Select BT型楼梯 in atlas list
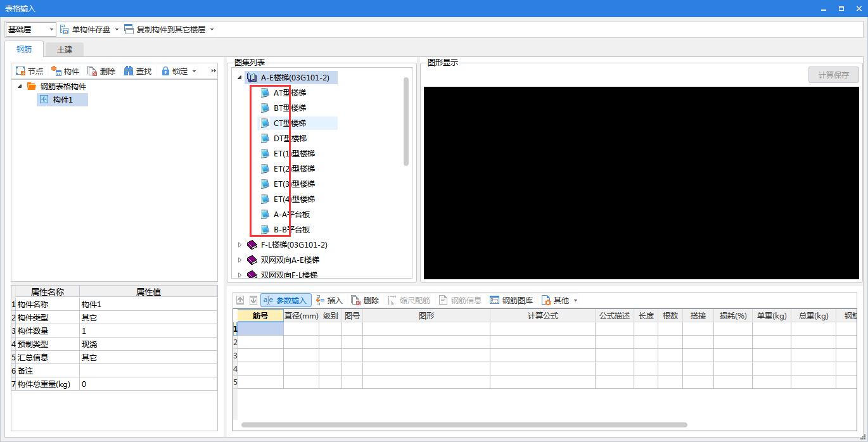868x442 pixels. coord(290,108)
